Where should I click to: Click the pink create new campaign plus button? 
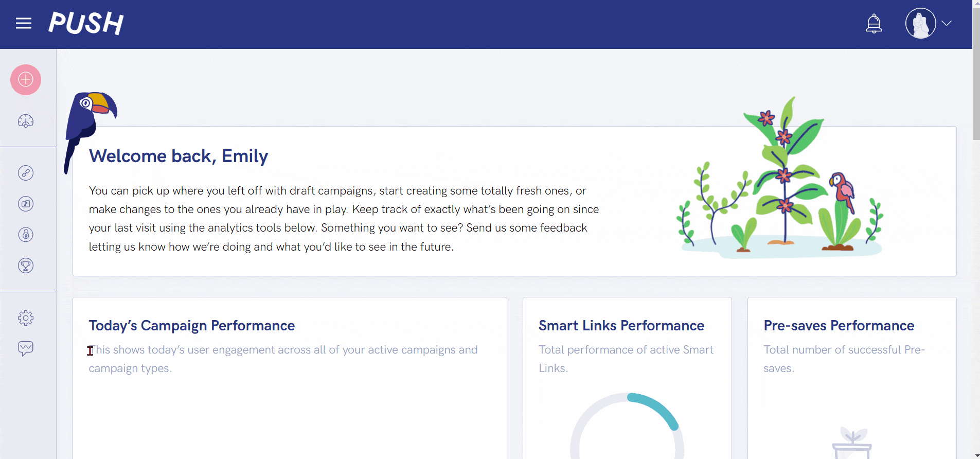click(26, 80)
